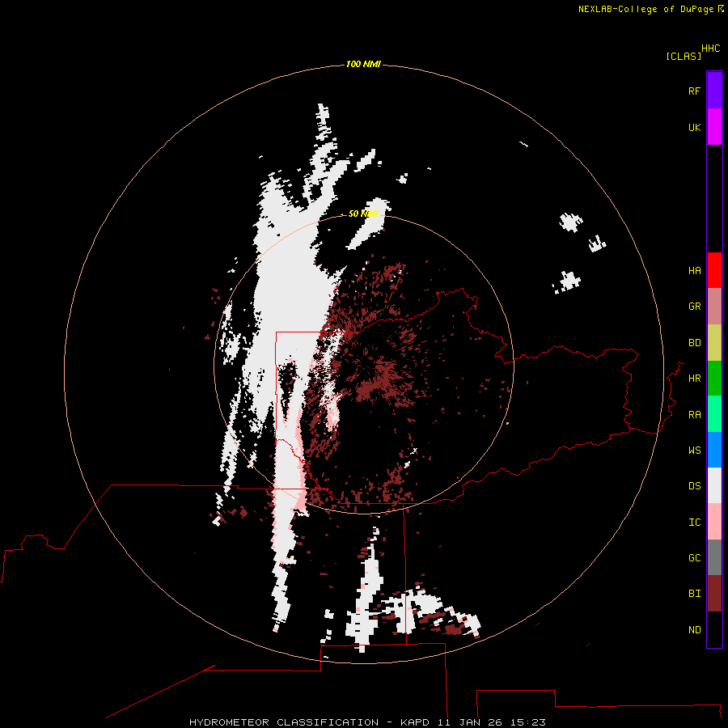Click the HHC product label
This screenshot has width=728, height=728.
click(710, 49)
